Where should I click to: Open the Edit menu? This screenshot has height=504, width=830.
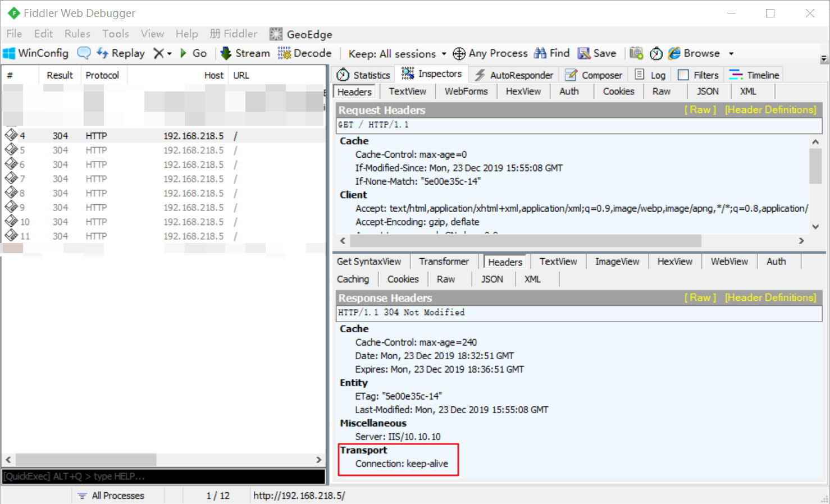[43, 34]
